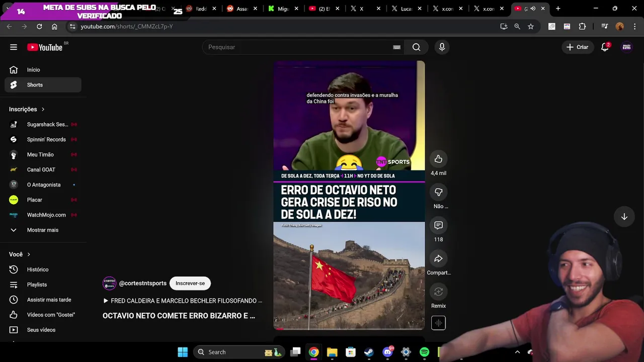The width and height of the screenshot is (644, 362).
Task: Open Spotify from the taskbar
Action: tap(424, 352)
